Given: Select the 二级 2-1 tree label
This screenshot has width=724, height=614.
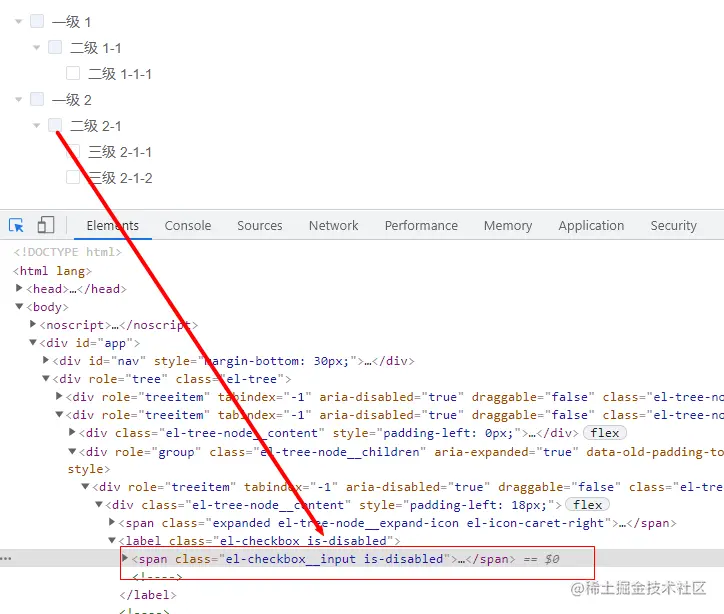Looking at the screenshot, I should pyautogui.click(x=96, y=126).
